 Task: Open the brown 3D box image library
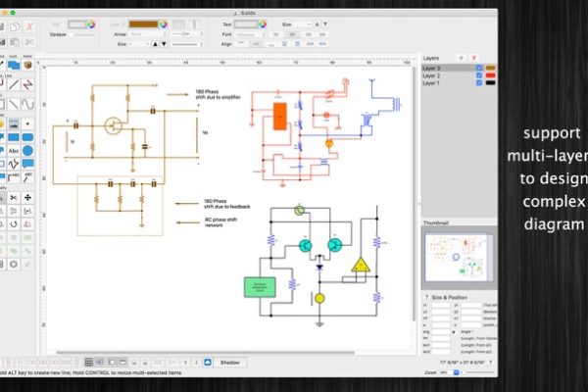[x=27, y=66]
